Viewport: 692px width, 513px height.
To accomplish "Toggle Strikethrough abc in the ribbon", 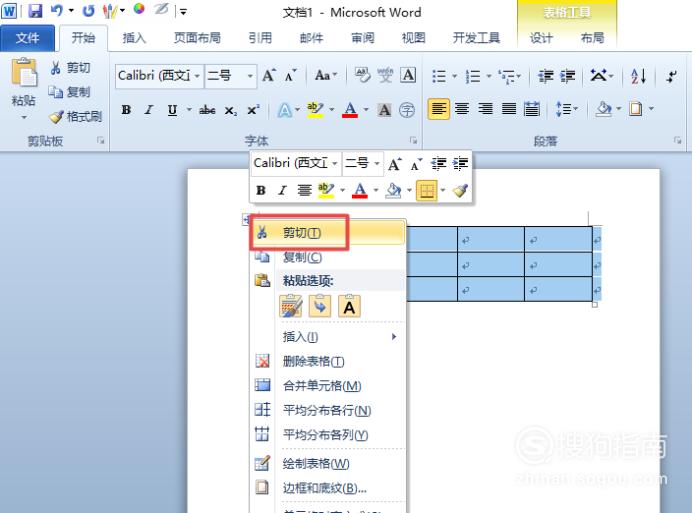I will click(207, 110).
